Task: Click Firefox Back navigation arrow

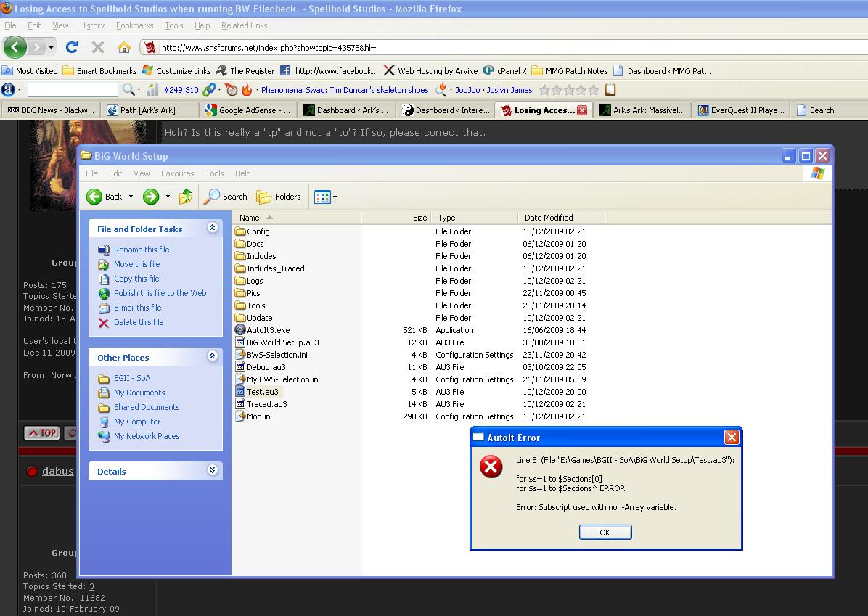Action: 15,47
